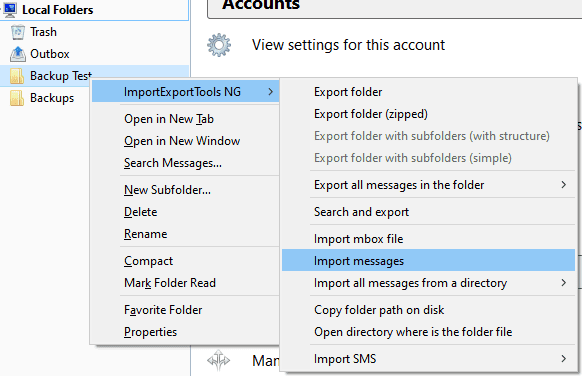Select Open directory where is the folder file
This screenshot has height=376, width=582.
point(428,331)
